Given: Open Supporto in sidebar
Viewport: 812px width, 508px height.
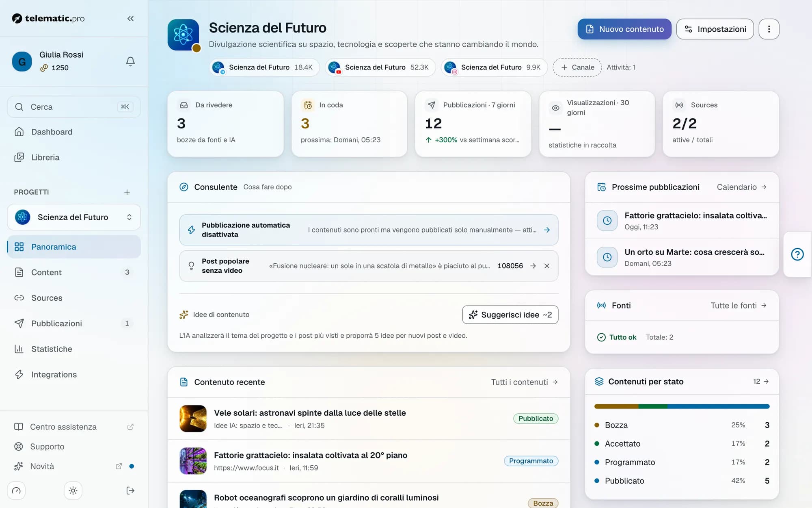Looking at the screenshot, I should pyautogui.click(x=74, y=447).
